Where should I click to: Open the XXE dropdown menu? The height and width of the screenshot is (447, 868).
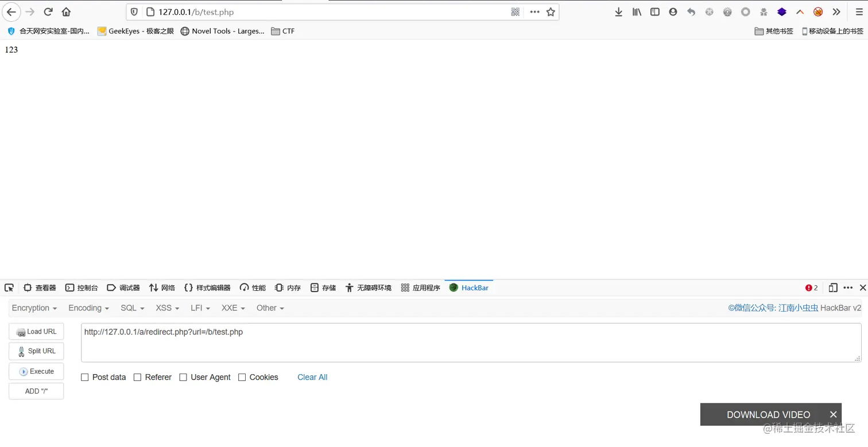(x=233, y=308)
